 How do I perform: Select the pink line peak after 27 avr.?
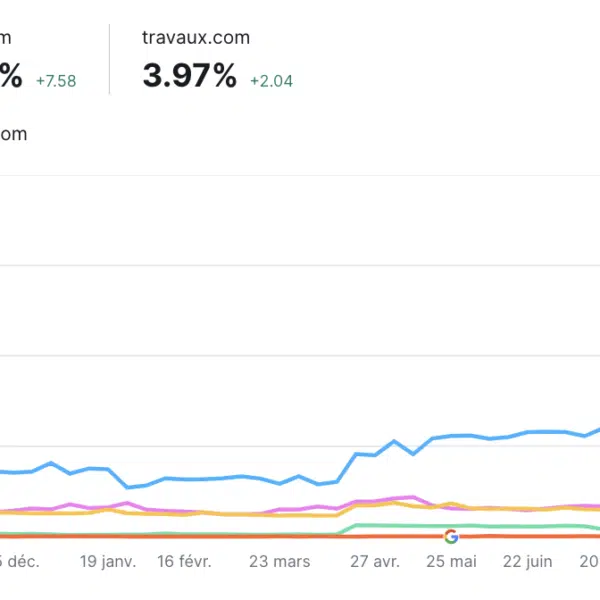(412, 496)
